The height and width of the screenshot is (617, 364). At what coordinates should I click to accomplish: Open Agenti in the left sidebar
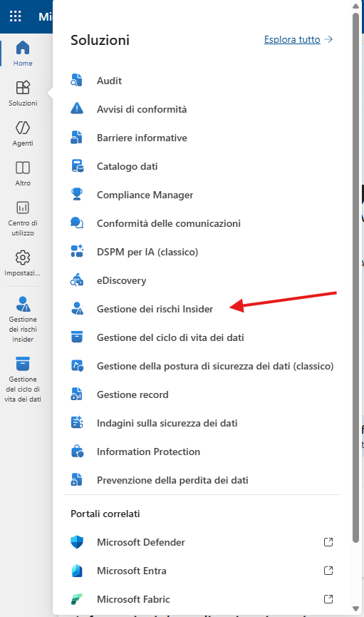click(23, 133)
